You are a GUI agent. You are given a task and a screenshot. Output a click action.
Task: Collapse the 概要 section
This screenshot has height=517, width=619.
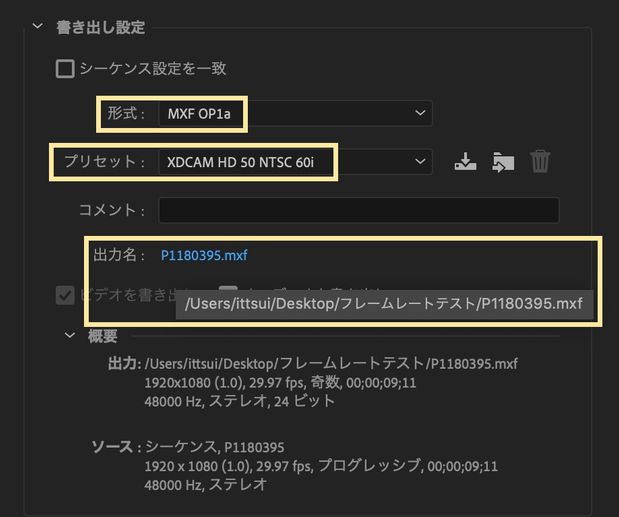click(x=69, y=335)
